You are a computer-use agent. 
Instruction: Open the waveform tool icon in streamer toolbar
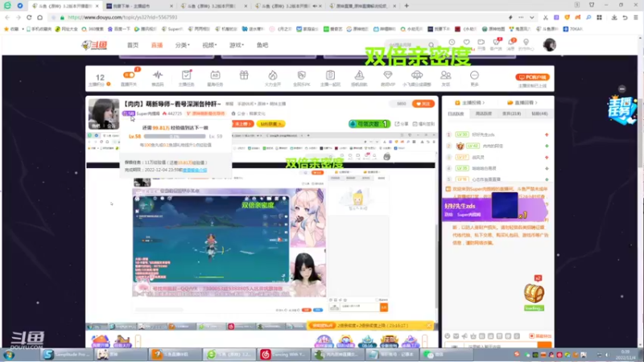point(158,77)
